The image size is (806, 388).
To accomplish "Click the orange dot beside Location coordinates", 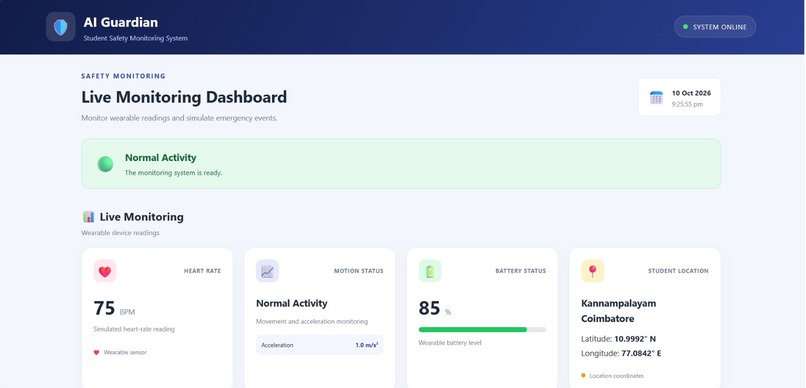I will [x=583, y=376].
